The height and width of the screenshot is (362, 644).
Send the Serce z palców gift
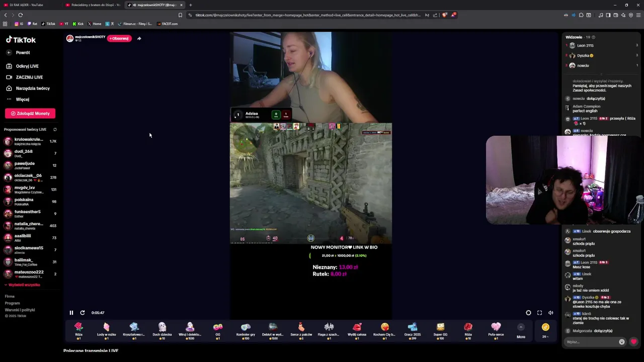[301, 331]
